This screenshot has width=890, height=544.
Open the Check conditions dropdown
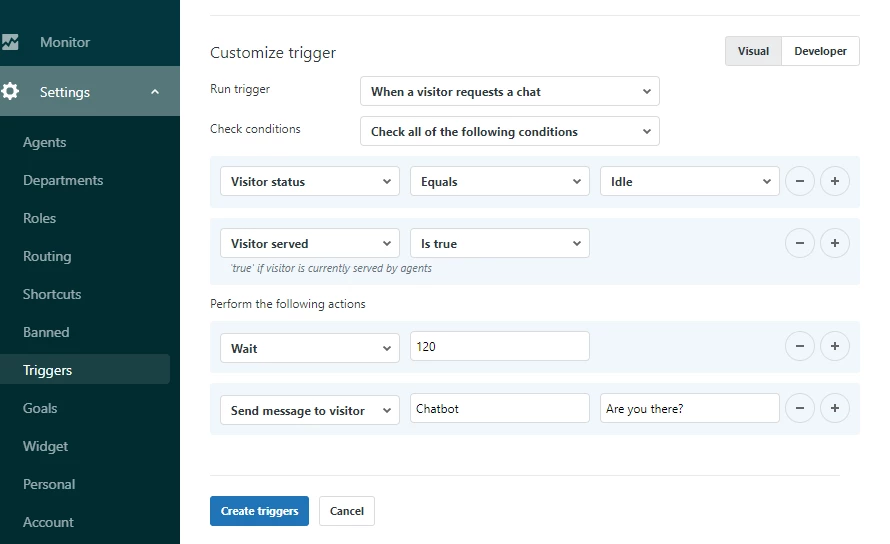(509, 132)
